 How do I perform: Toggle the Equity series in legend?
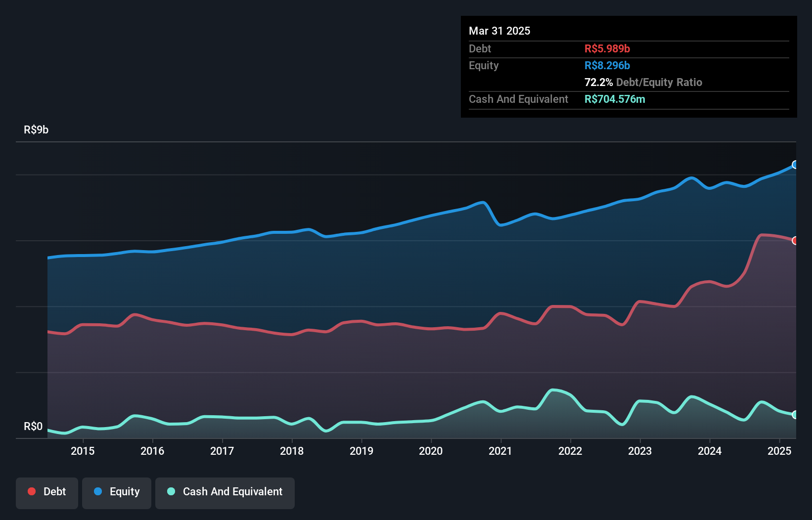[x=117, y=492]
